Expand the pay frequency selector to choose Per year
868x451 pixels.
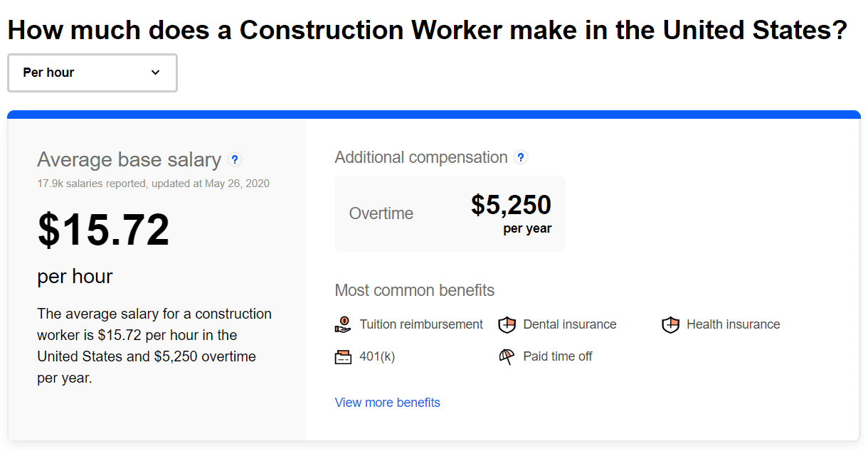point(92,73)
